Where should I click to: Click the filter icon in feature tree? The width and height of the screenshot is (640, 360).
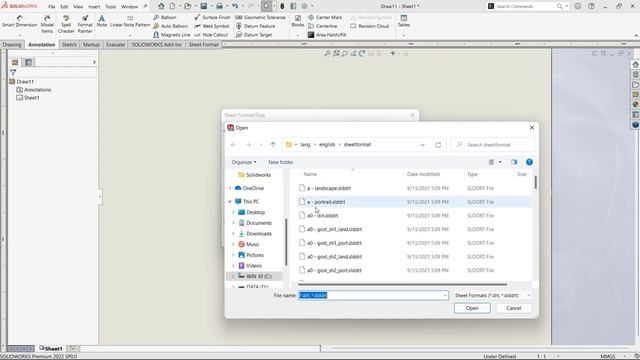(x=13, y=72)
